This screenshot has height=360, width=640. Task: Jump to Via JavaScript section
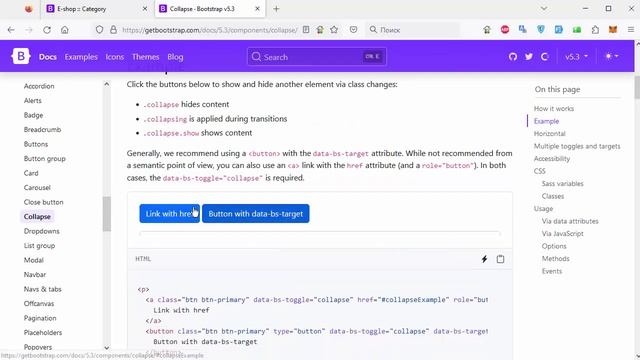pos(562,233)
